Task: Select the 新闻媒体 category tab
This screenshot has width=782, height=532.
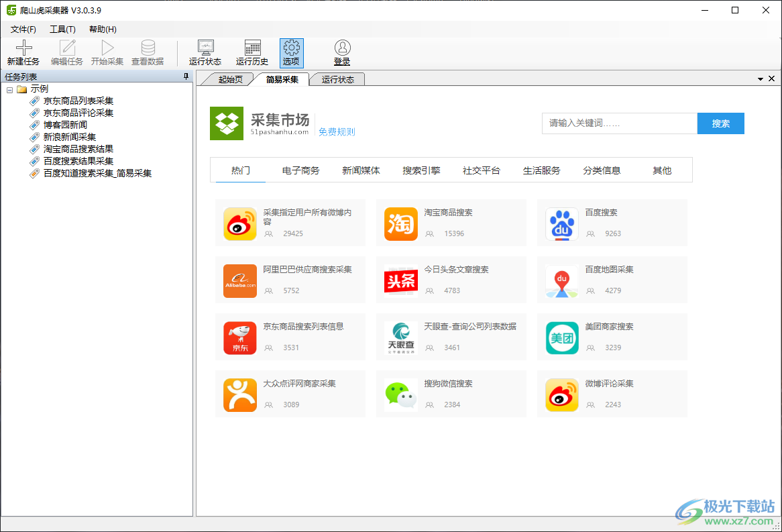Action: pos(361,170)
